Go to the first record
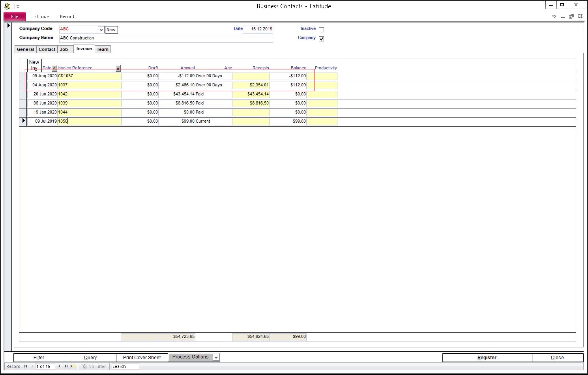The image size is (588, 375). click(26, 366)
